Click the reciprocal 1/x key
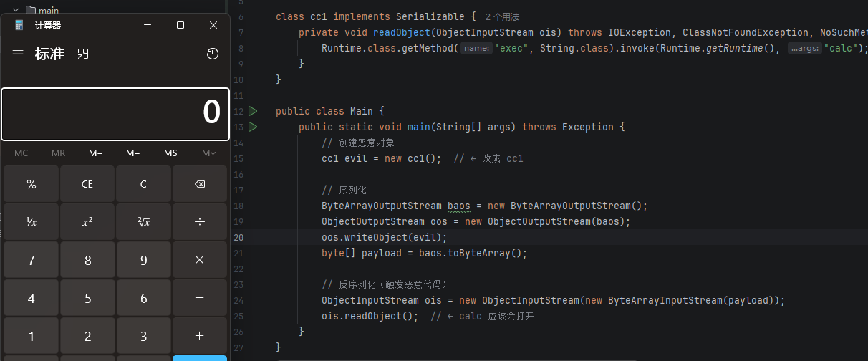Viewport: 868px width, 361px height. (x=31, y=222)
